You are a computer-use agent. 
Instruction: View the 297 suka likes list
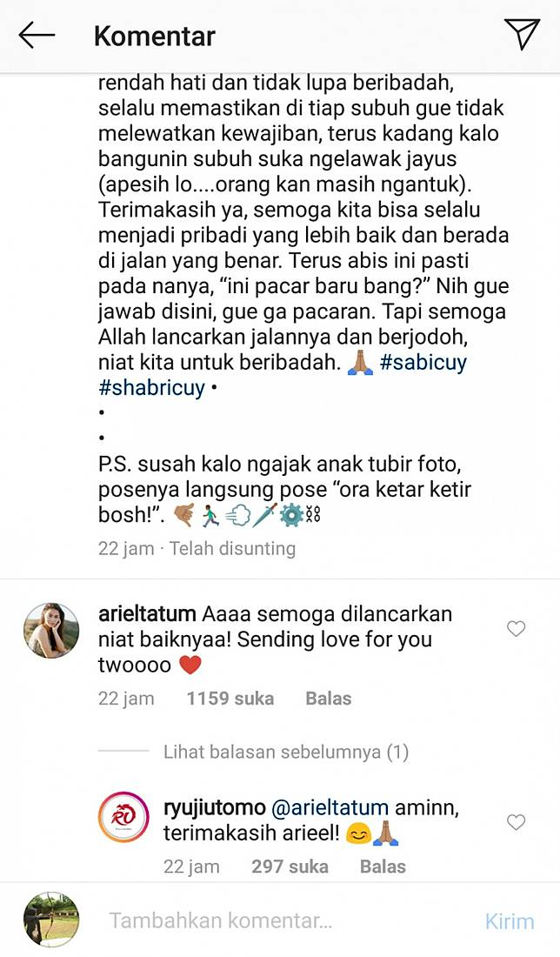(290, 867)
